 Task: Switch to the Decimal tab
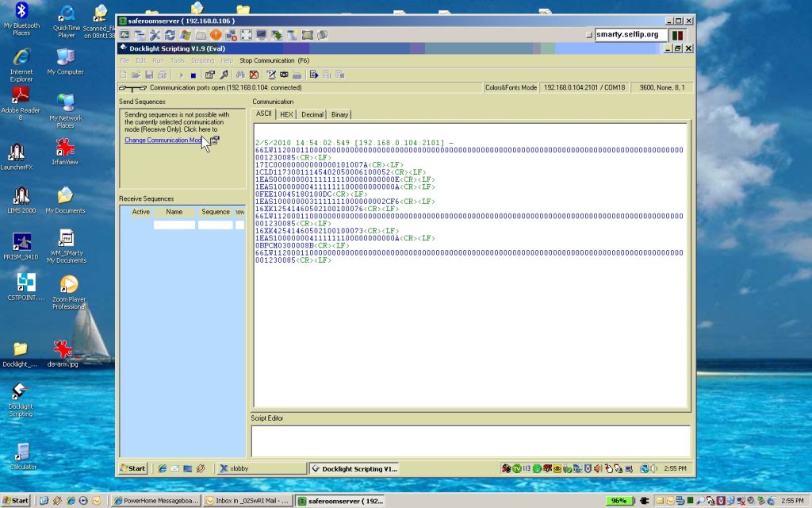coord(312,114)
